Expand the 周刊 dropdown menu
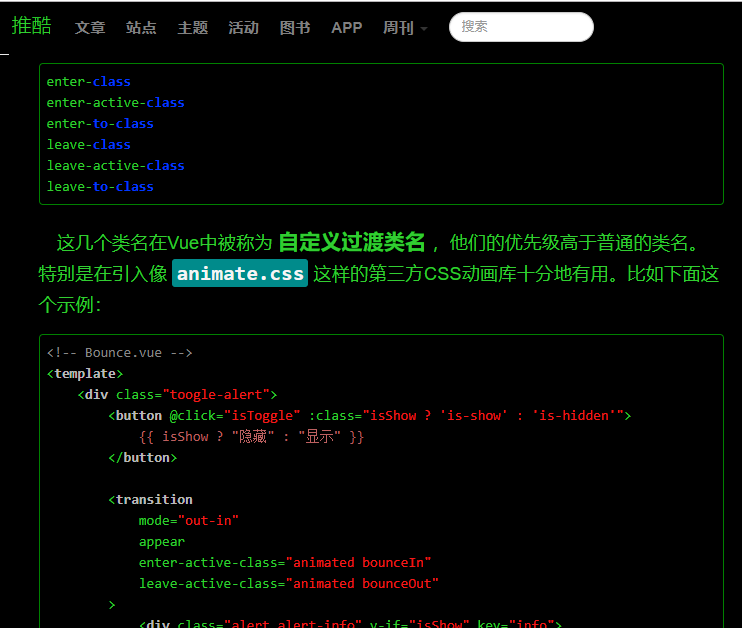Screen dimensions: 742x628 coord(405,27)
